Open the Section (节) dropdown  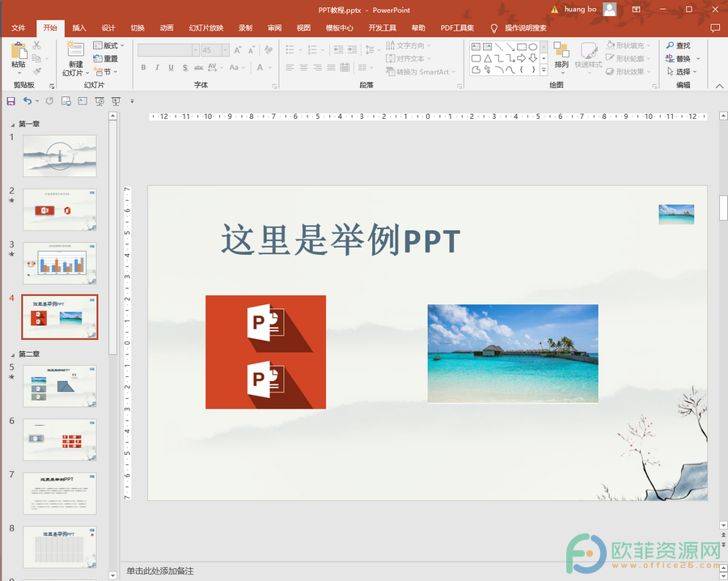(x=106, y=71)
